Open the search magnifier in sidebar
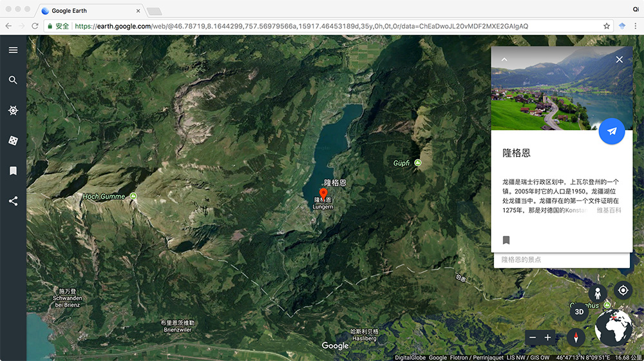The image size is (644, 361). pos(13,80)
